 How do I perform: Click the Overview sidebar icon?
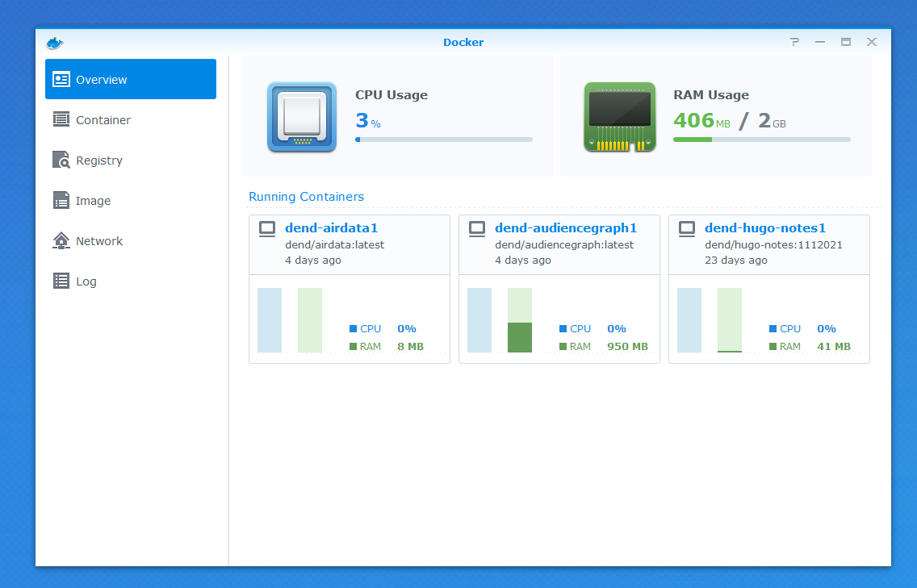click(x=61, y=80)
